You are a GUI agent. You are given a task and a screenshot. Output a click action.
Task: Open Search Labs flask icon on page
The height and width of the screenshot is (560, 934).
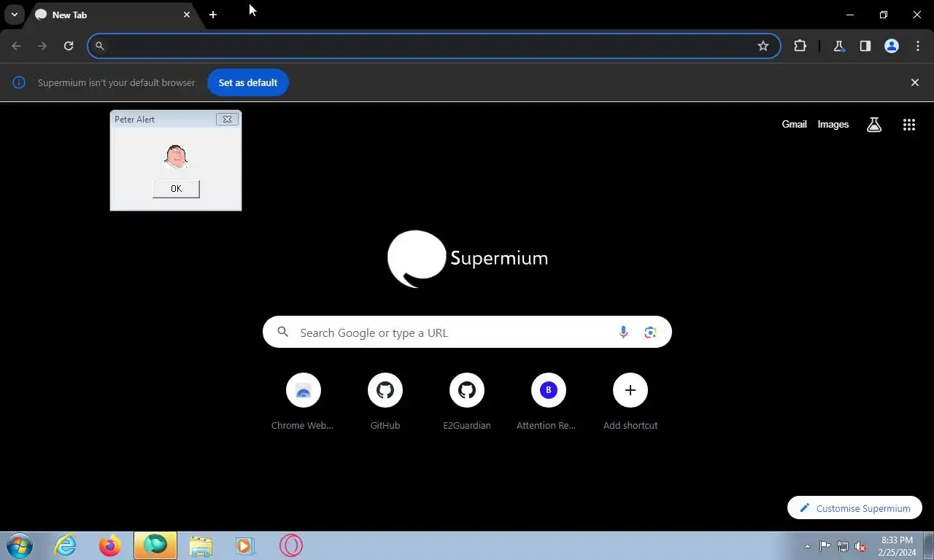point(874,125)
